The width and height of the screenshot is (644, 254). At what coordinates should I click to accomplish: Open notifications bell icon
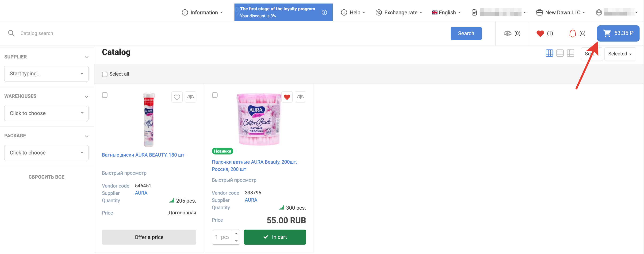click(572, 34)
